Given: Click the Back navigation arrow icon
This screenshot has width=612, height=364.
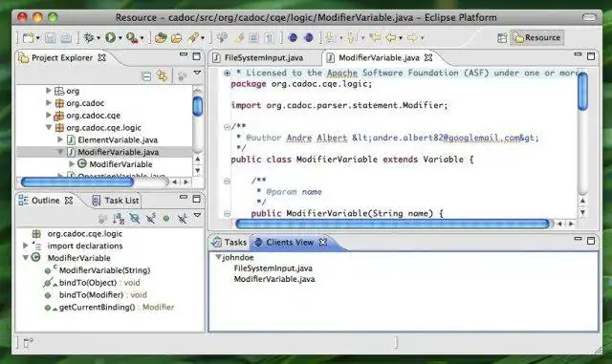Looking at the screenshot, I should click(x=391, y=38).
